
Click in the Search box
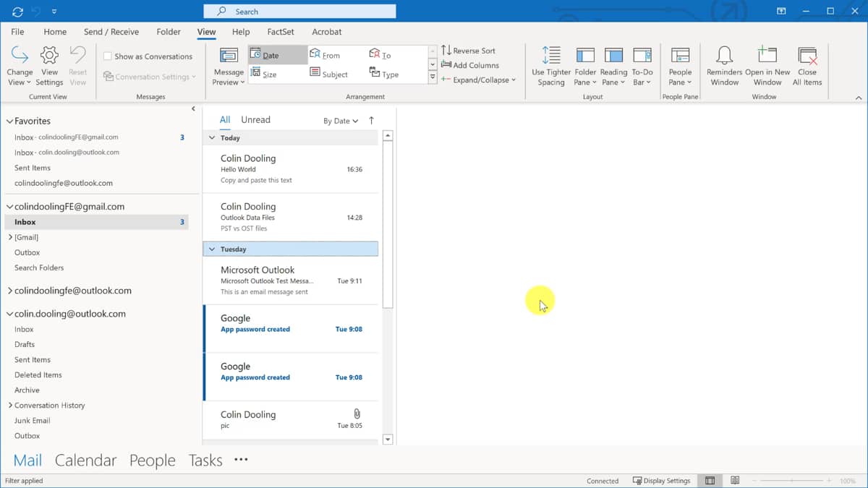[x=299, y=12]
